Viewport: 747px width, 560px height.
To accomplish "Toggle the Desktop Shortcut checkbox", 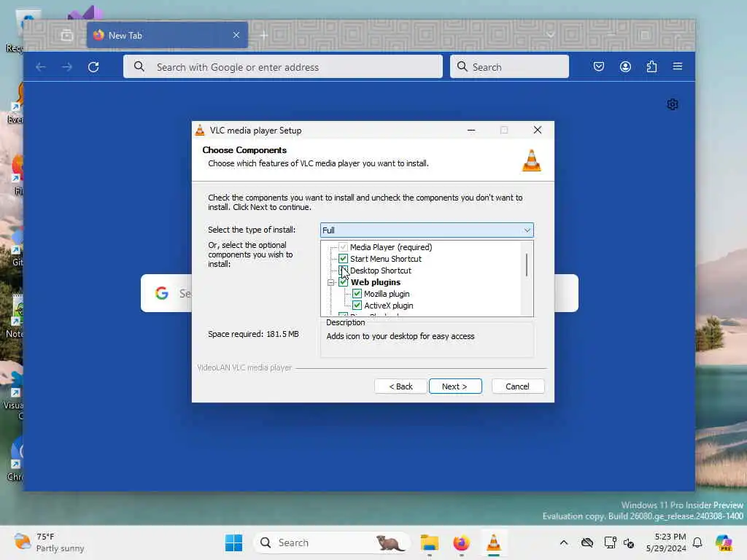I will pyautogui.click(x=343, y=271).
